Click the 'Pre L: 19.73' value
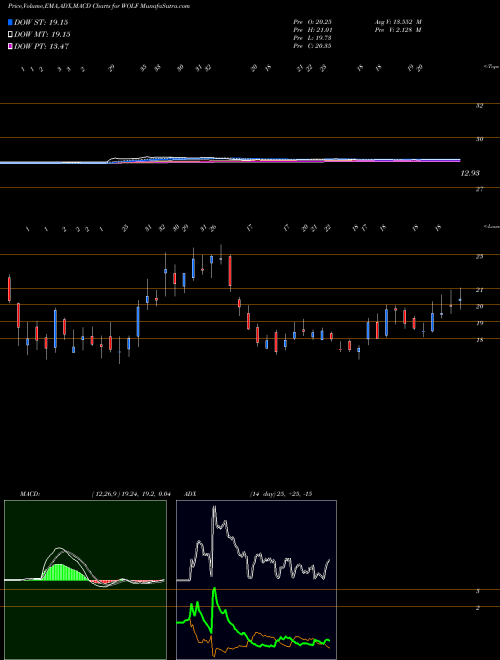The width and height of the screenshot is (500, 660). coord(312,38)
